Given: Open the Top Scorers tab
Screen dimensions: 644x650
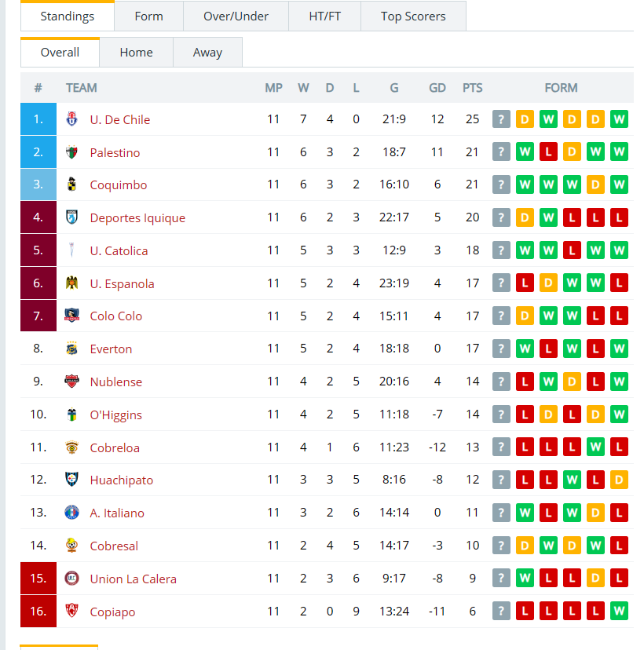Looking at the screenshot, I should tap(413, 16).
